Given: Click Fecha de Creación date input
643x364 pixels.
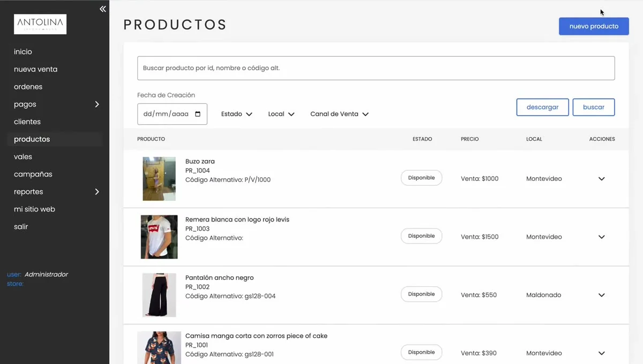Looking at the screenshot, I should coord(172,114).
